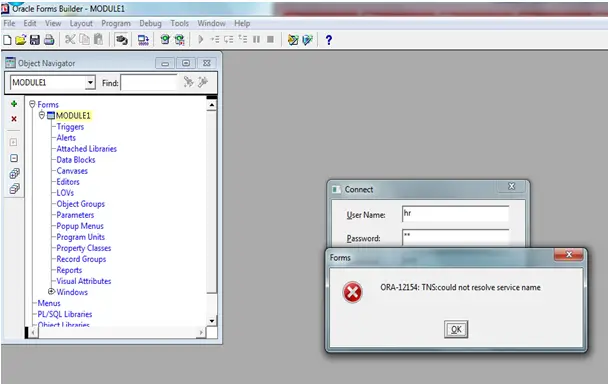Click the Run Form Debug toolbar icon
This screenshot has height=384, width=608.
click(x=180, y=40)
